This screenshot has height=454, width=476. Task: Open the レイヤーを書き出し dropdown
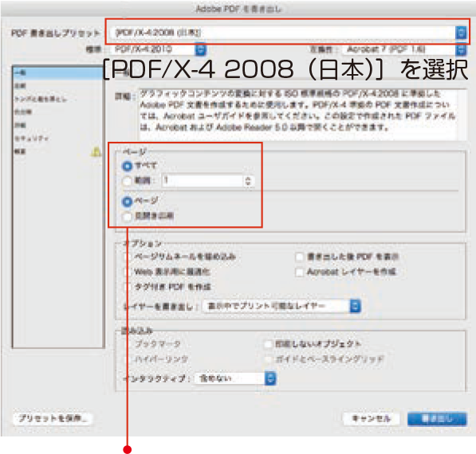[281, 306]
